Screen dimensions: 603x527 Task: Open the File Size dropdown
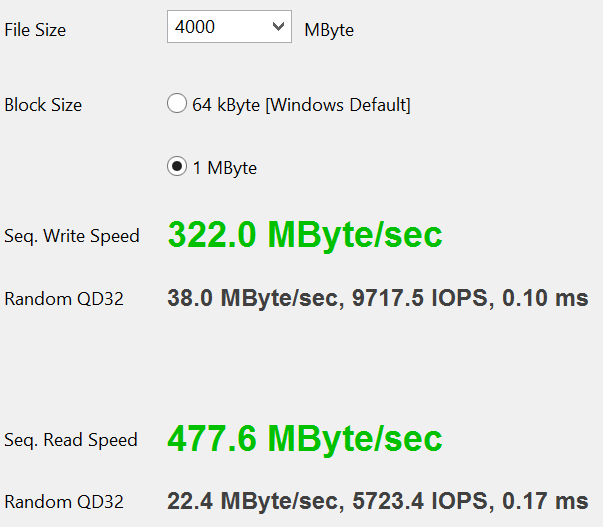(229, 27)
